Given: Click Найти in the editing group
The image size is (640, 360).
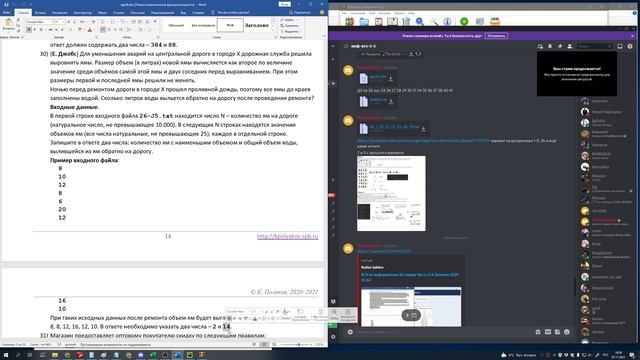Looking at the screenshot, I should click(289, 20).
